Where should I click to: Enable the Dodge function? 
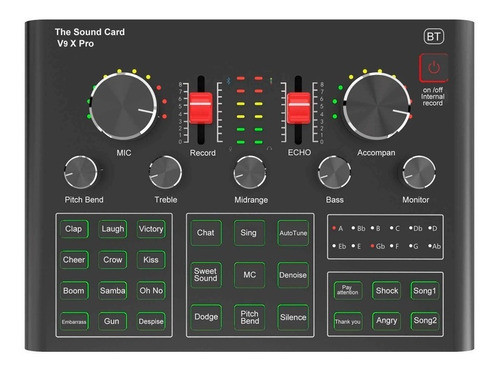[x=206, y=317]
